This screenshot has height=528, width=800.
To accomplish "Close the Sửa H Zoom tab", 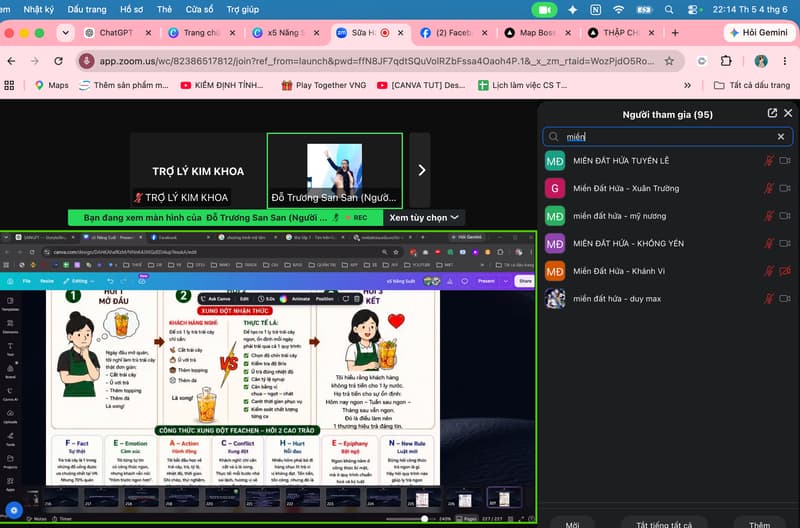I will tap(401, 33).
